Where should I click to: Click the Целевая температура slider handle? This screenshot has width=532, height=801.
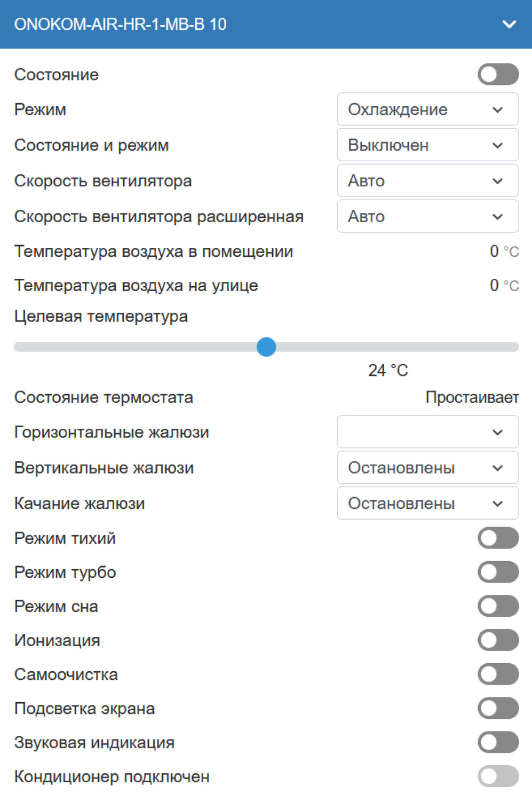pos(266,347)
